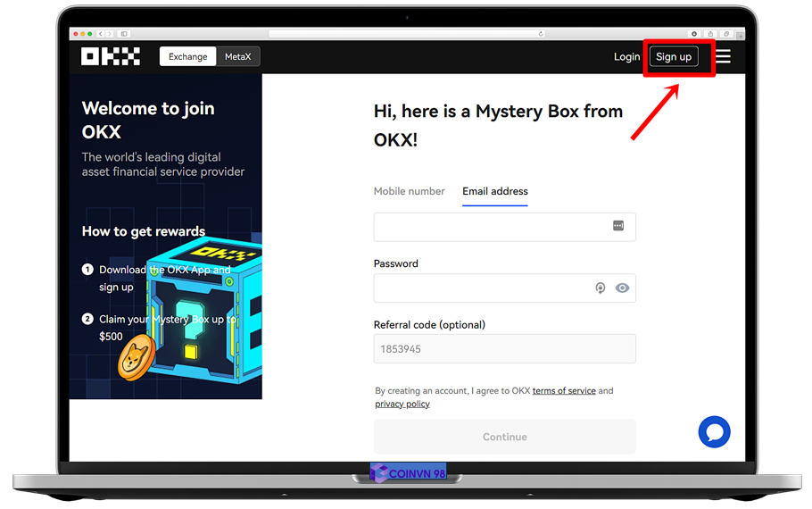The image size is (812, 509).
Task: Switch to Exchange mode toggle
Action: click(x=188, y=56)
